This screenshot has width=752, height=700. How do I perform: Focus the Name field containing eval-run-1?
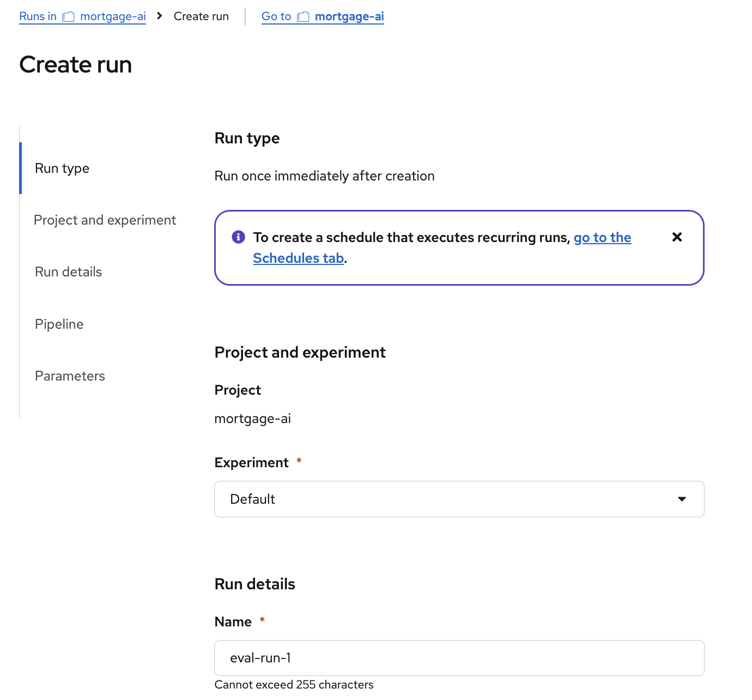459,658
